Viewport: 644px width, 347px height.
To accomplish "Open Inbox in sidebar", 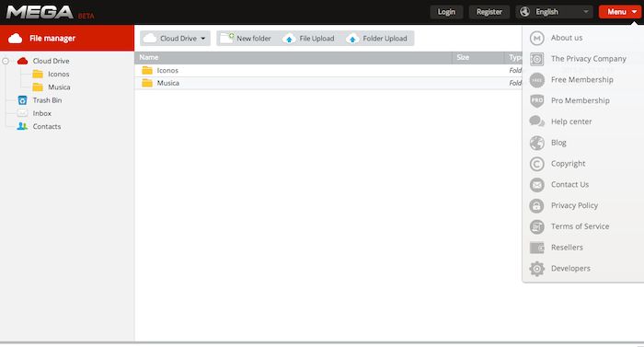I will click(42, 113).
